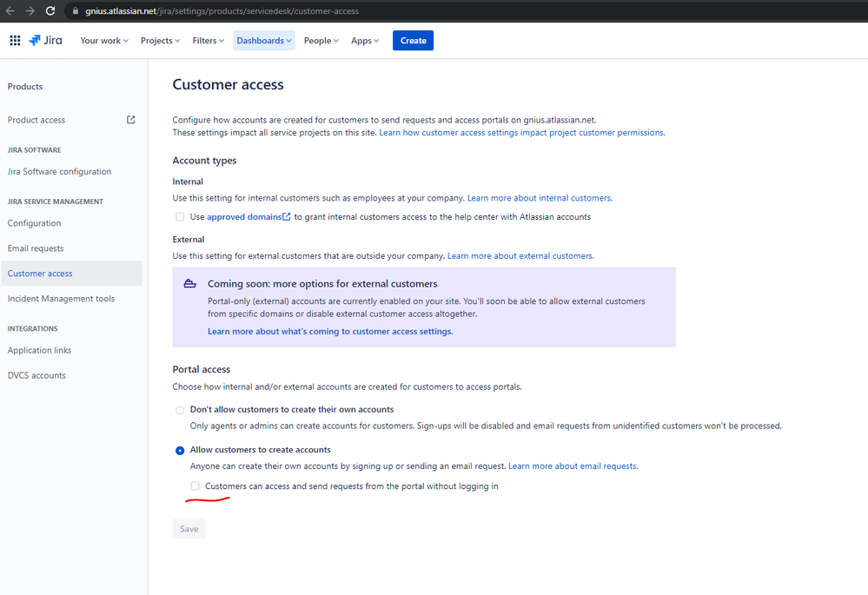Select Customer access in sidebar

click(71, 274)
